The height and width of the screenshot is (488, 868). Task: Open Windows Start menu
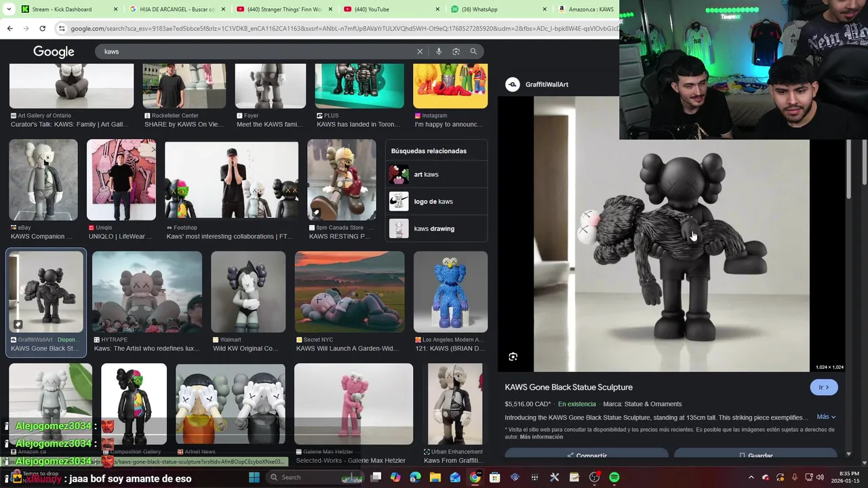pyautogui.click(x=254, y=477)
